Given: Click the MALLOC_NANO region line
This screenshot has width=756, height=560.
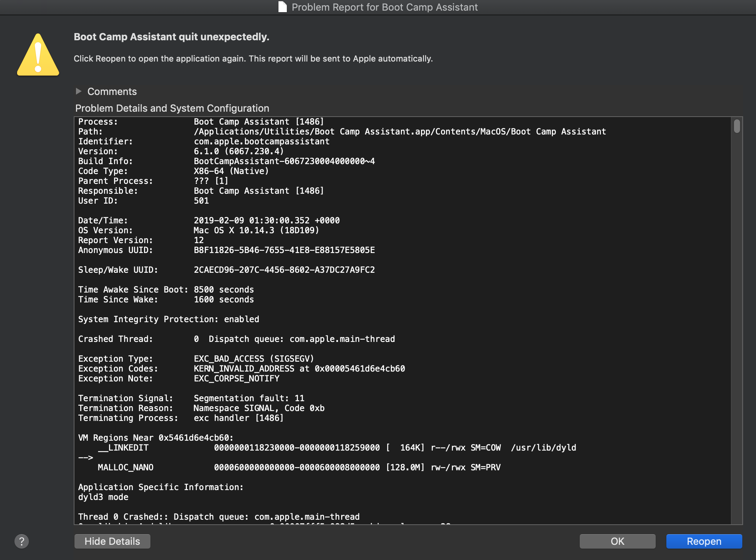Looking at the screenshot, I should coord(299,467).
